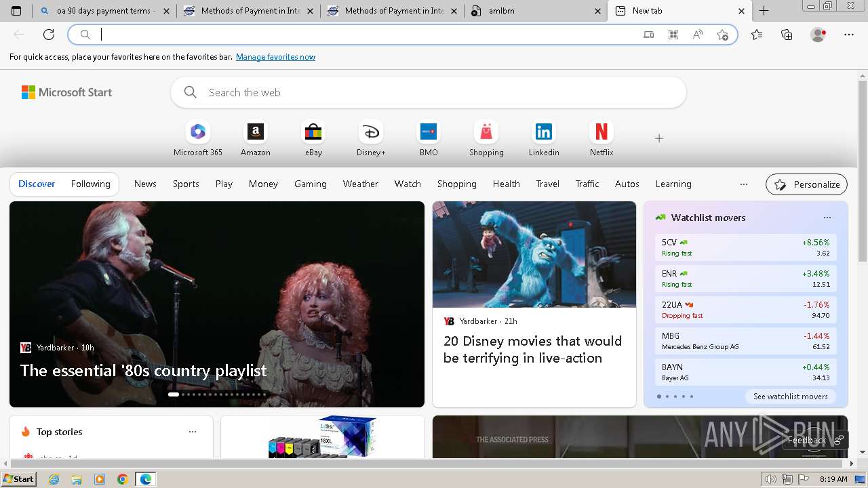Open the printer ink ad thumbnail
Screen dimensions: 868x488
click(323, 436)
